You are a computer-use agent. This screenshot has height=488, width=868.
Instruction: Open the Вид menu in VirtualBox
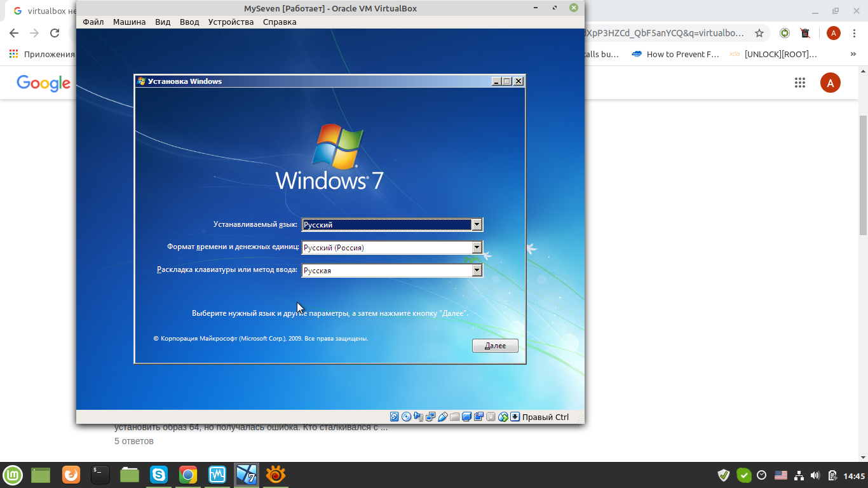coord(163,22)
